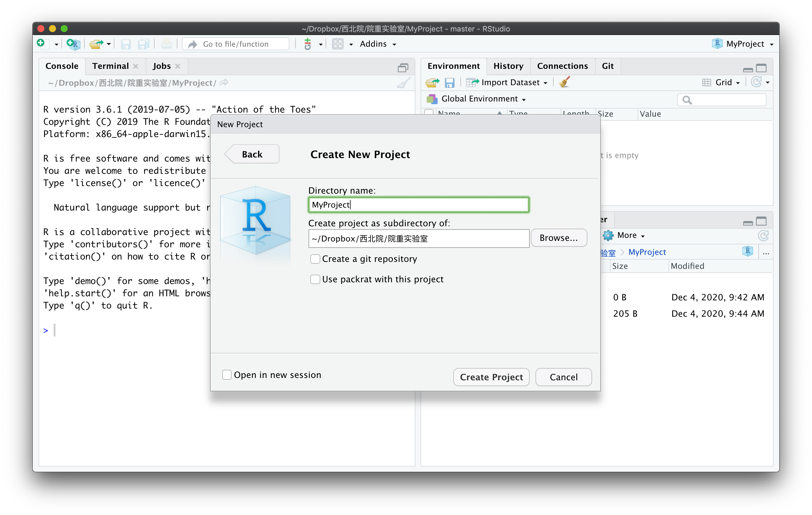Close the Terminal tab
Viewport: 812px width, 515px height.
click(x=136, y=66)
